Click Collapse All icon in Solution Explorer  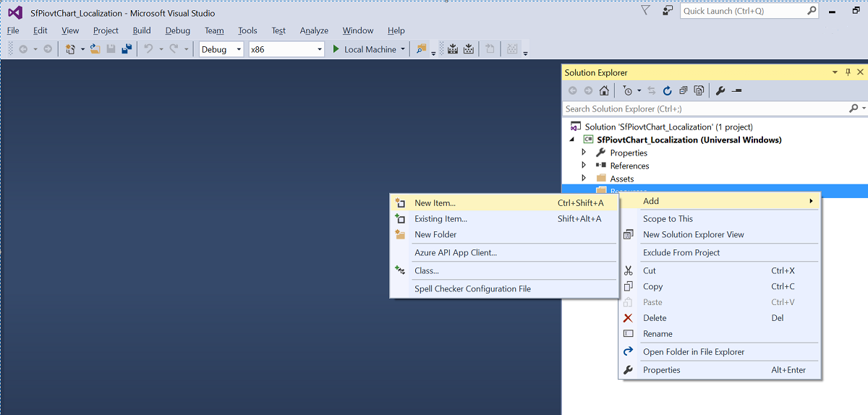click(x=684, y=90)
